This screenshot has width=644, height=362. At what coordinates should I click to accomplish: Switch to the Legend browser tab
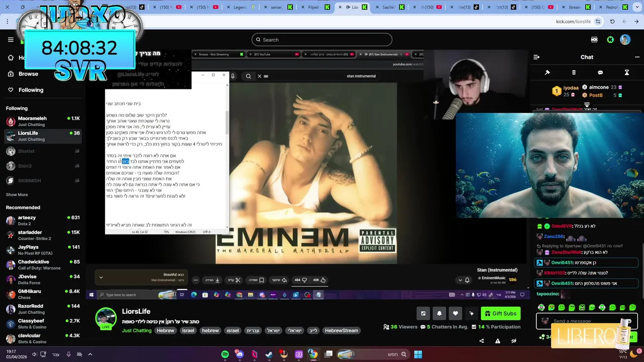click(x=241, y=8)
